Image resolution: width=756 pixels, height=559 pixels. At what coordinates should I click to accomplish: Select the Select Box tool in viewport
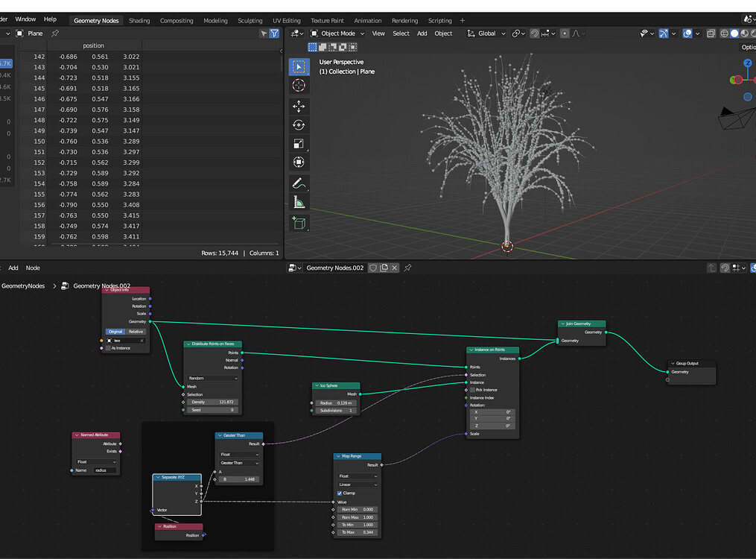tap(299, 66)
